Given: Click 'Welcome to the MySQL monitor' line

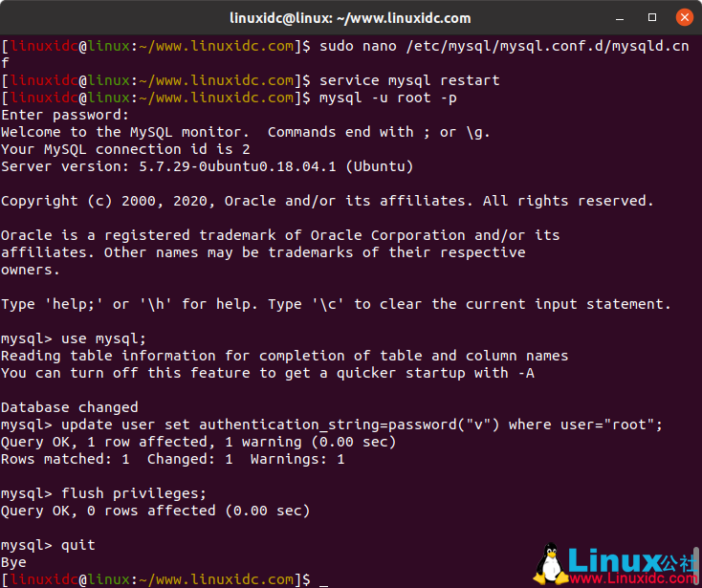Looking at the screenshot, I should click(246, 132).
